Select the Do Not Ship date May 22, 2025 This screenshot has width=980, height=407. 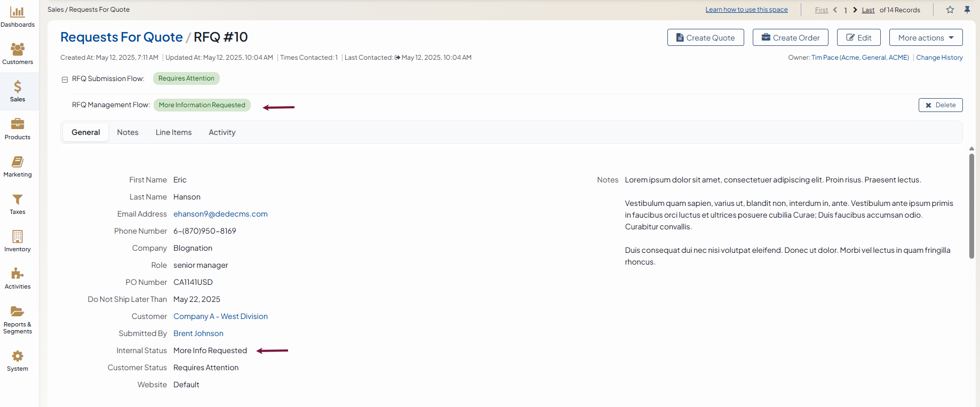[197, 299]
